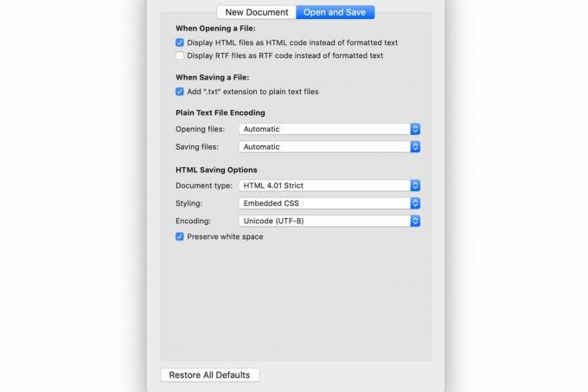Click the HTML Saving Options heading
The image size is (588, 392).
click(216, 170)
